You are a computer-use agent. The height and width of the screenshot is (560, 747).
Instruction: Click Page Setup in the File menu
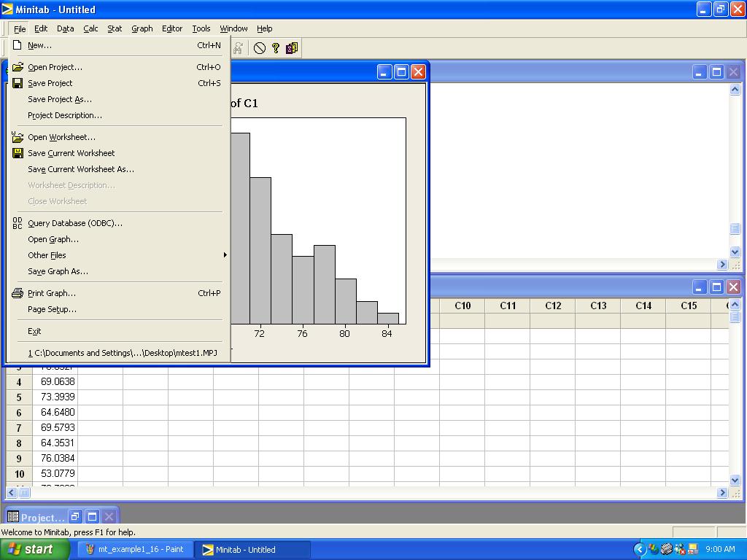click(x=52, y=309)
